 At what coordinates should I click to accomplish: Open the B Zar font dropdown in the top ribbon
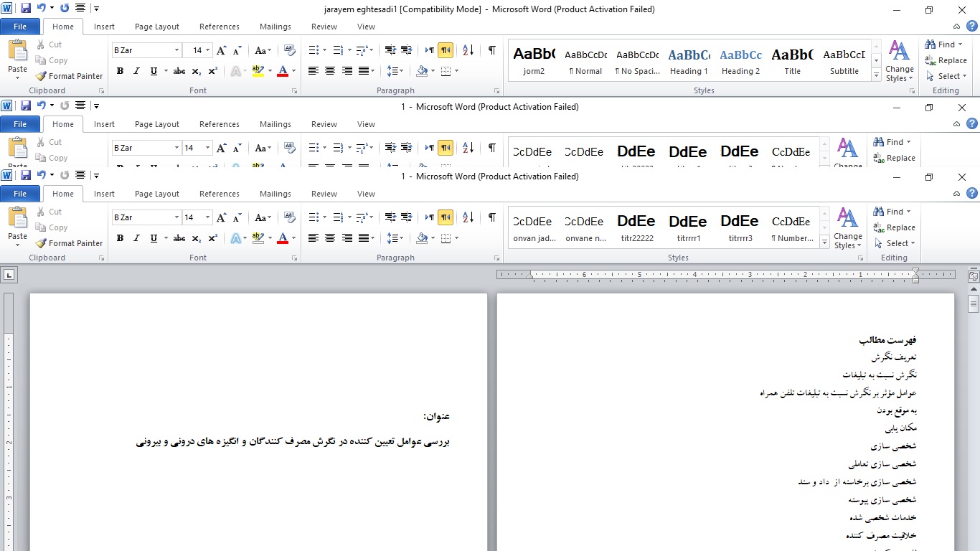[x=176, y=50]
